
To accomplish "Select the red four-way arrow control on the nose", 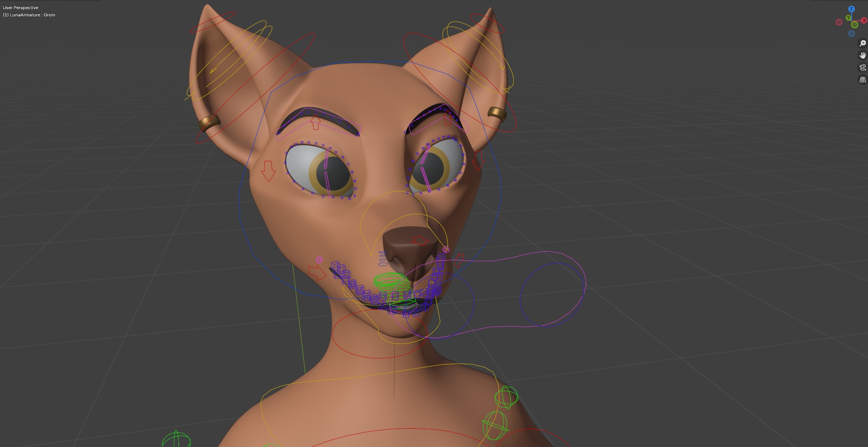I will pos(420,241).
